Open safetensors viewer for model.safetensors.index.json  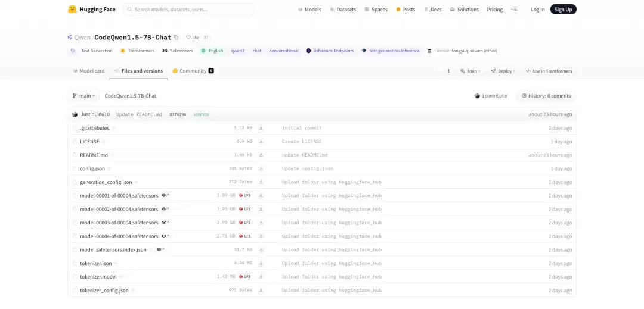pyautogui.click(x=160, y=250)
